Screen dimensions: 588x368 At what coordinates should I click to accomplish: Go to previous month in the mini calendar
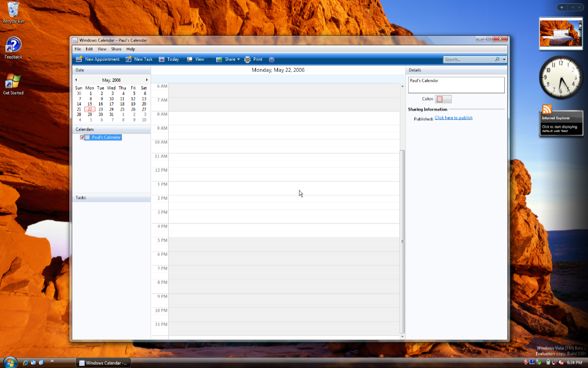[x=76, y=80]
